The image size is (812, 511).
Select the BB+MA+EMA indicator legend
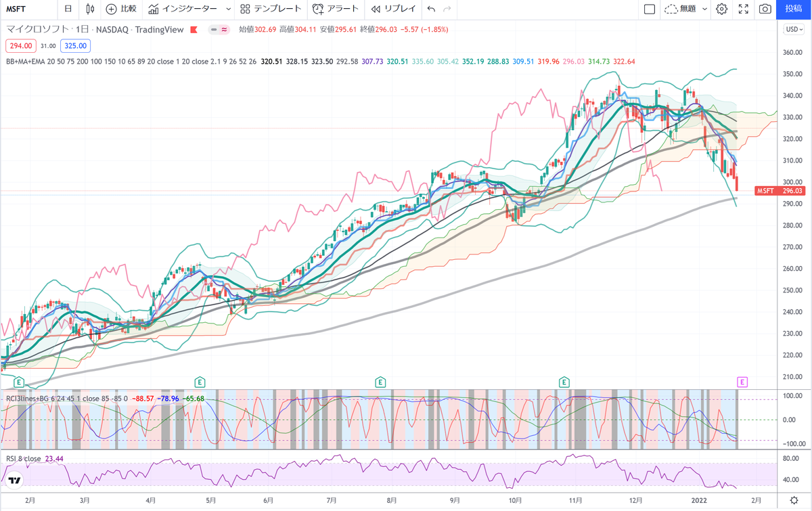[x=132, y=61]
